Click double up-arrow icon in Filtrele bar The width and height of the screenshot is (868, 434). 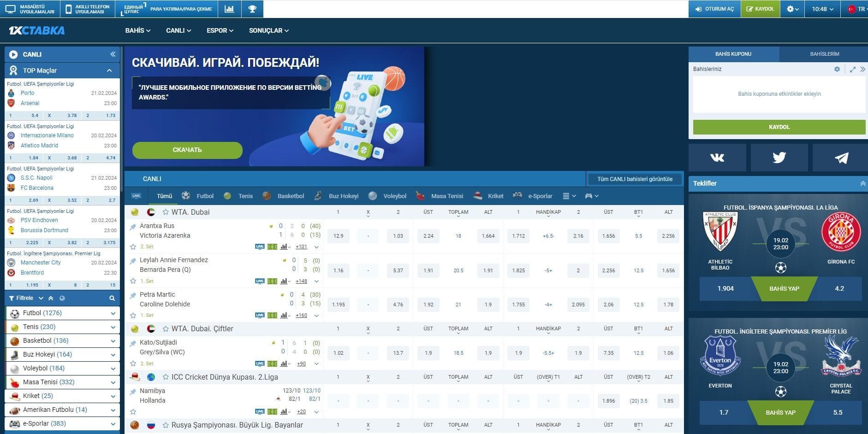[51, 298]
